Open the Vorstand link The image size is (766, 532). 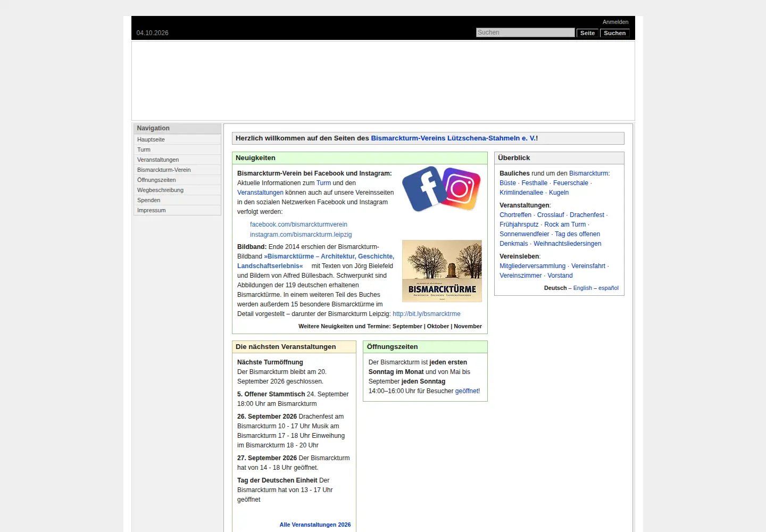coord(560,276)
